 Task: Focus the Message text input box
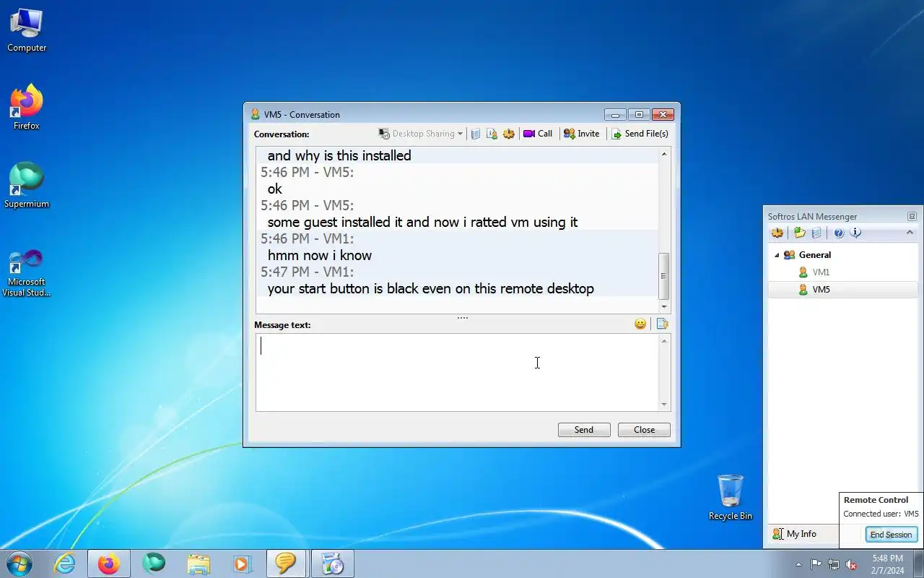(457, 372)
